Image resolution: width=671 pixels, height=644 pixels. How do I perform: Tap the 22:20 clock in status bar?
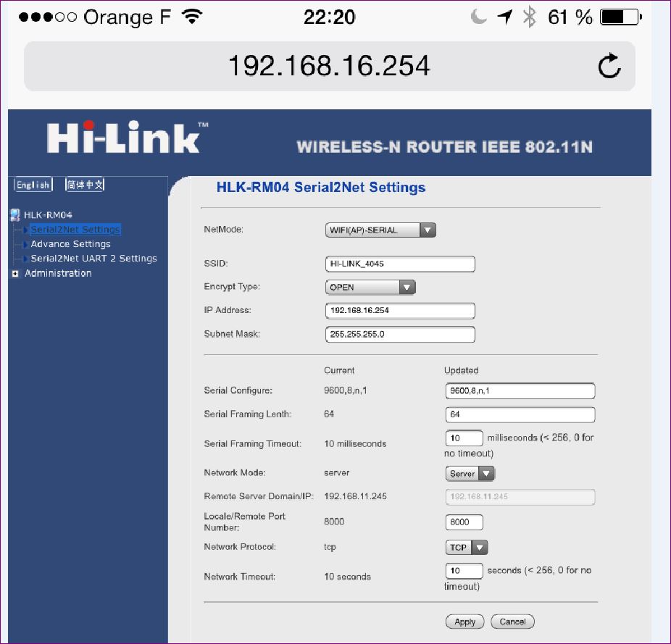(x=329, y=17)
